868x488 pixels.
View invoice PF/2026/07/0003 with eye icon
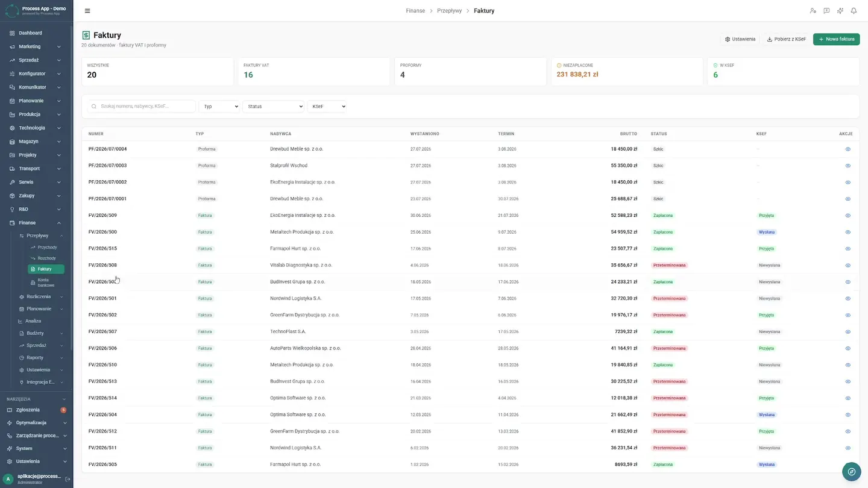848,166
